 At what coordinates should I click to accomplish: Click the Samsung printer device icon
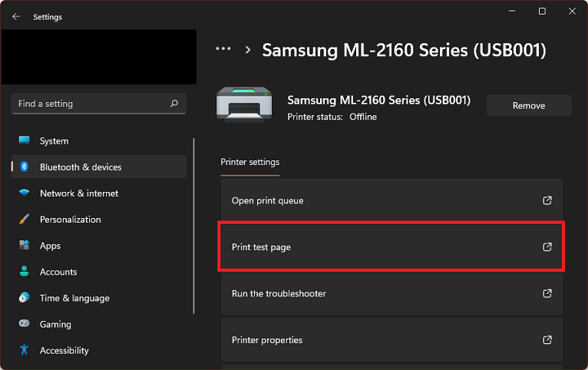(x=244, y=104)
